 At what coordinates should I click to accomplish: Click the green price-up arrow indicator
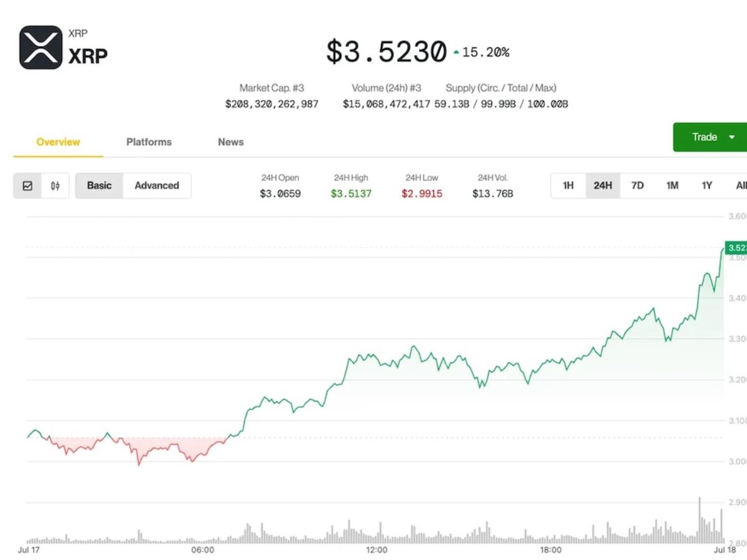point(456,53)
